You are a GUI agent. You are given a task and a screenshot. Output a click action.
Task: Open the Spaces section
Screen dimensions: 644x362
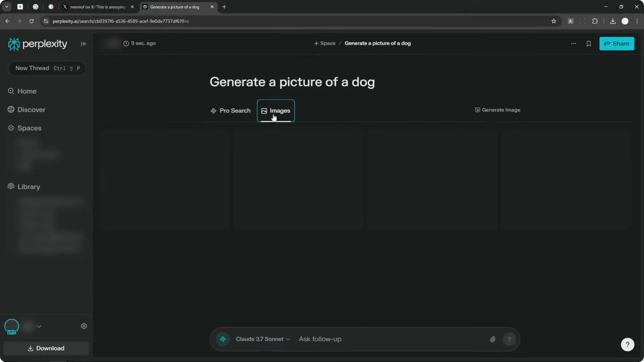pyautogui.click(x=29, y=128)
